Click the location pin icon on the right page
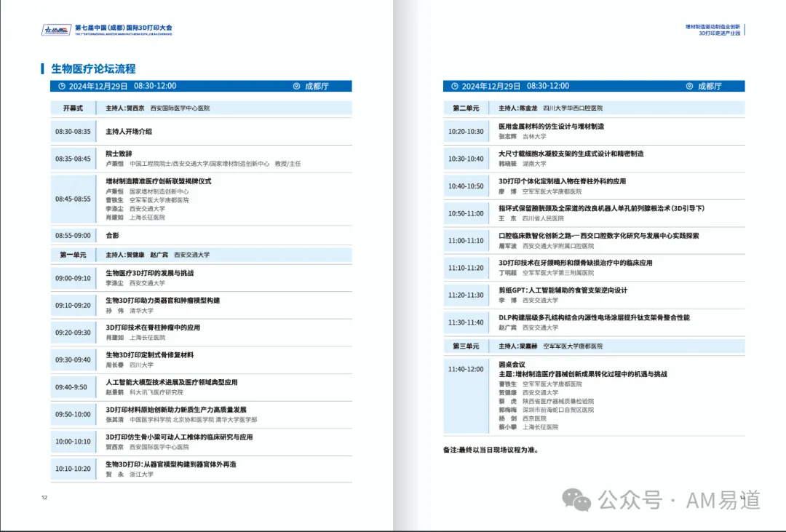 click(690, 87)
